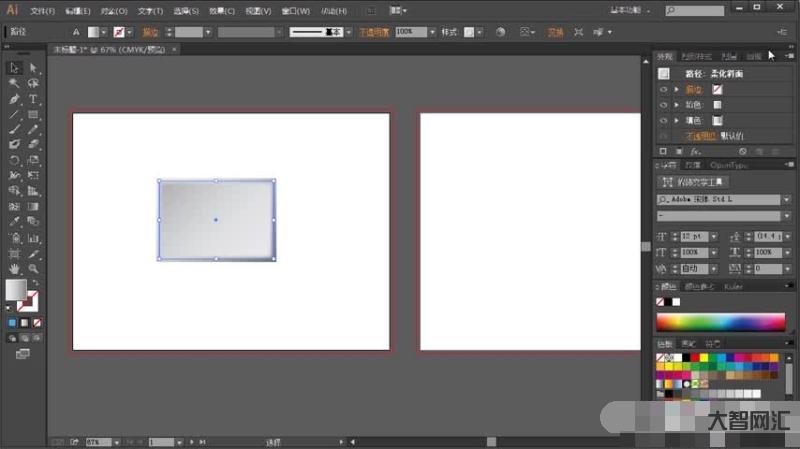Select the Zoom tool magnifier
Screen dimensions: 800x449
point(33,268)
